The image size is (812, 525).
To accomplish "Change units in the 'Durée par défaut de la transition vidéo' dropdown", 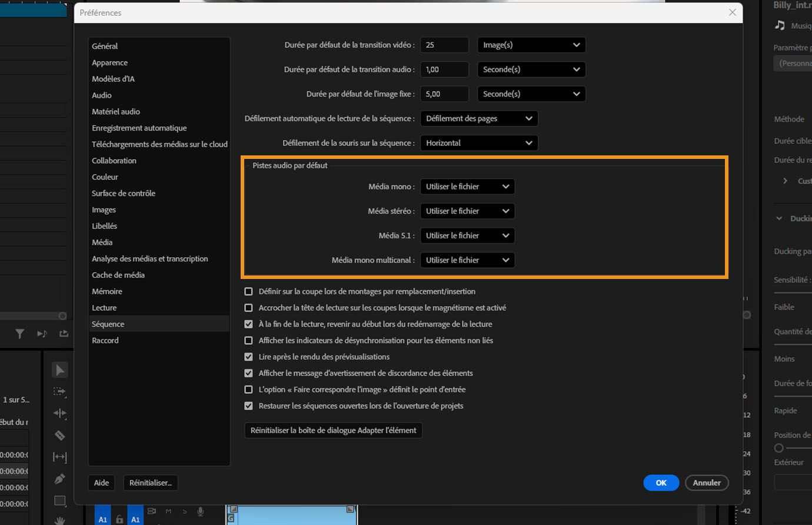I will point(531,45).
